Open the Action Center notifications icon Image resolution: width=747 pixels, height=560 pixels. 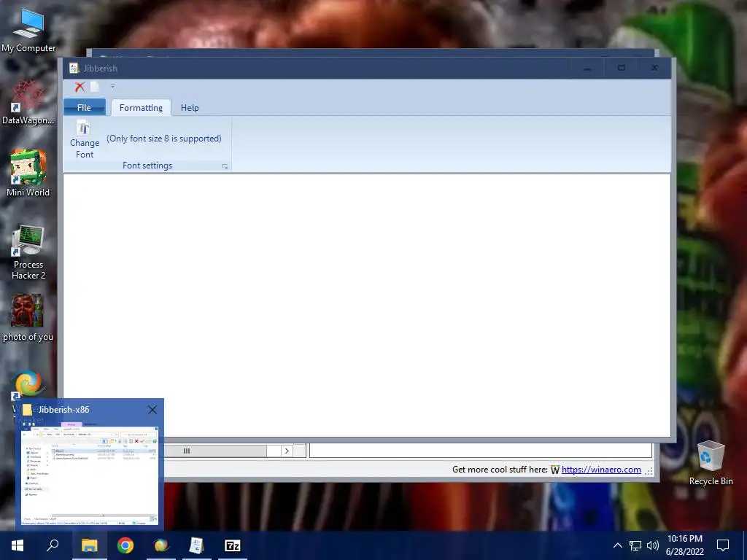tap(723, 545)
